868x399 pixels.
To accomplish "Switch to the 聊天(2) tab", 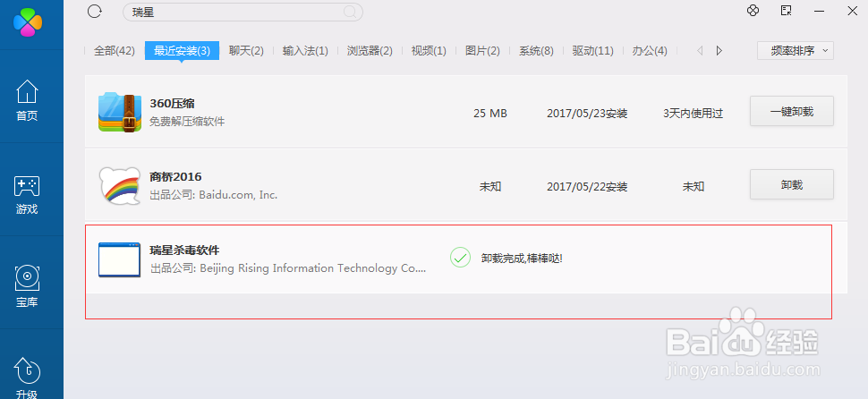I will [246, 50].
